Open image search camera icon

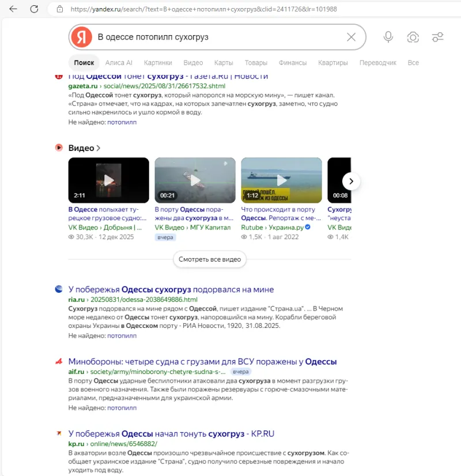pos(413,37)
